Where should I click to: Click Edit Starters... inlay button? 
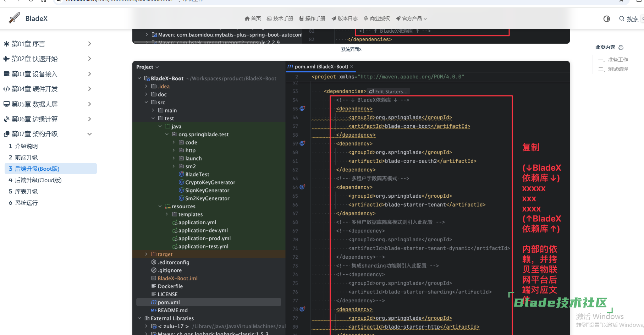click(388, 92)
